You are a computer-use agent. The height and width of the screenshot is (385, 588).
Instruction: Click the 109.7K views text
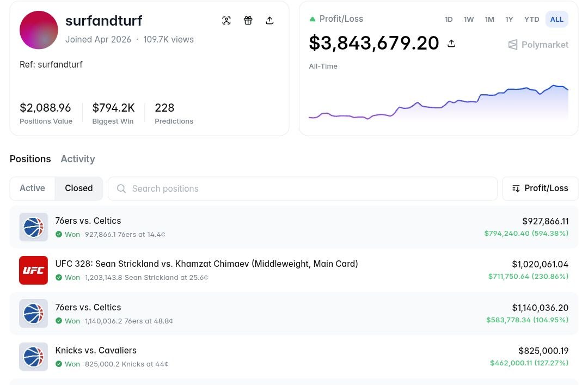click(x=168, y=40)
